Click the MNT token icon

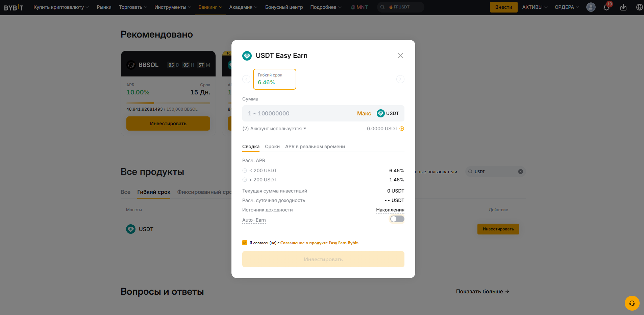353,7
